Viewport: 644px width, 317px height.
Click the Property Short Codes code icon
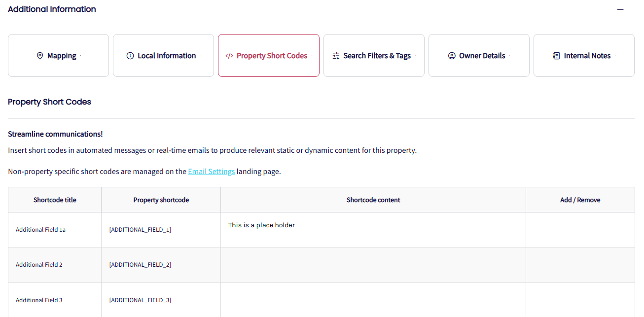(229, 56)
